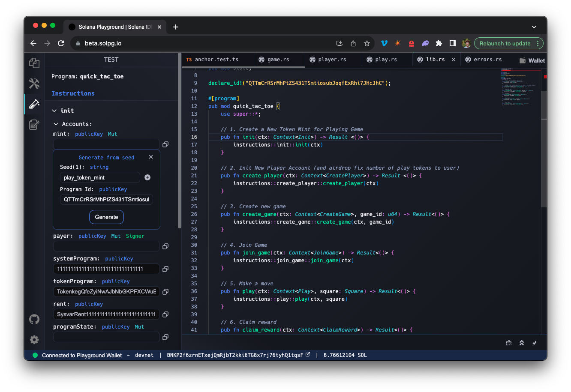Click the tokenProgram input field
Screen dimensions: 571x392
pyautogui.click(x=106, y=292)
